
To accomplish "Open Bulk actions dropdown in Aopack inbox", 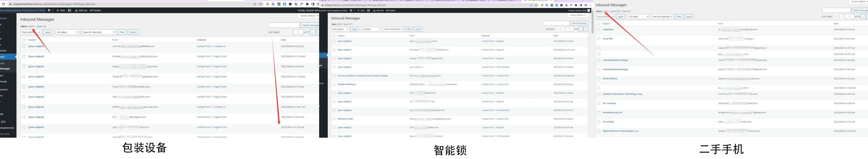I will (x=31, y=32).
